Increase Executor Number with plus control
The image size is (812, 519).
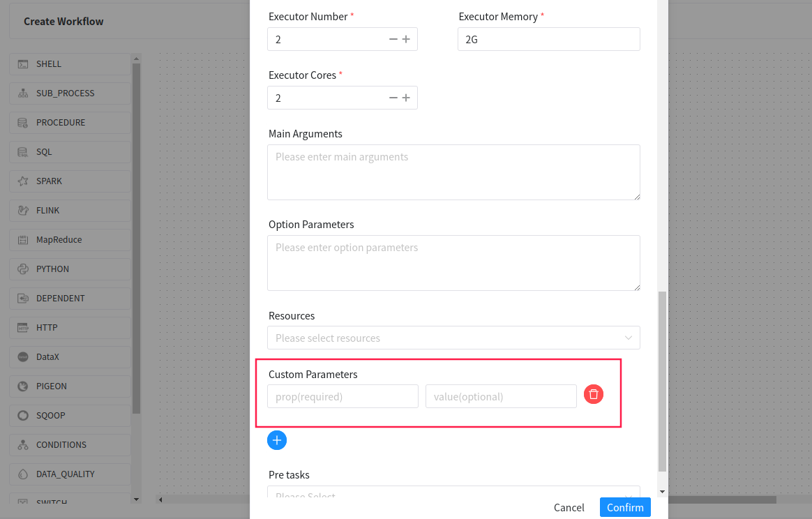pyautogui.click(x=407, y=39)
